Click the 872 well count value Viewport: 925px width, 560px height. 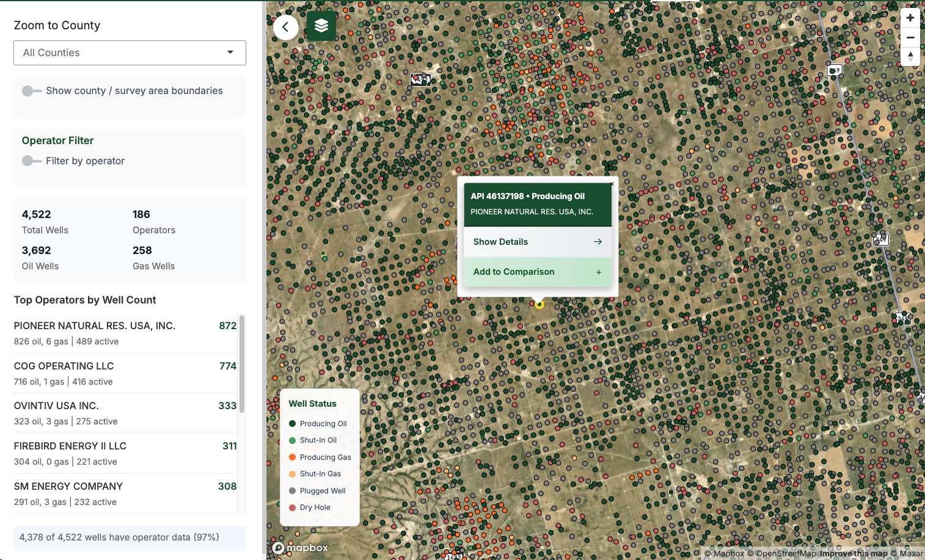[x=228, y=325]
